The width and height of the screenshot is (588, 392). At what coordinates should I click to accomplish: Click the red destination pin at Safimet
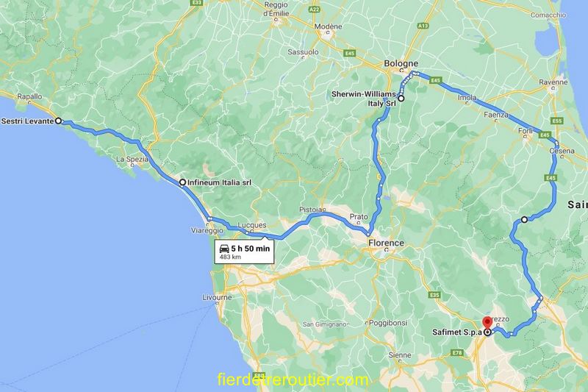pyautogui.click(x=487, y=323)
